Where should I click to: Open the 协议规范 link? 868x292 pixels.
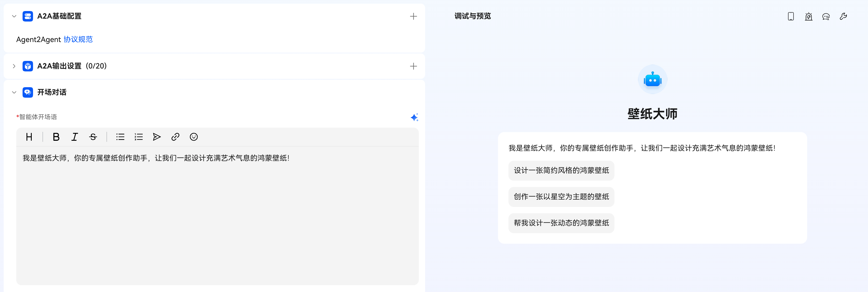(x=78, y=39)
